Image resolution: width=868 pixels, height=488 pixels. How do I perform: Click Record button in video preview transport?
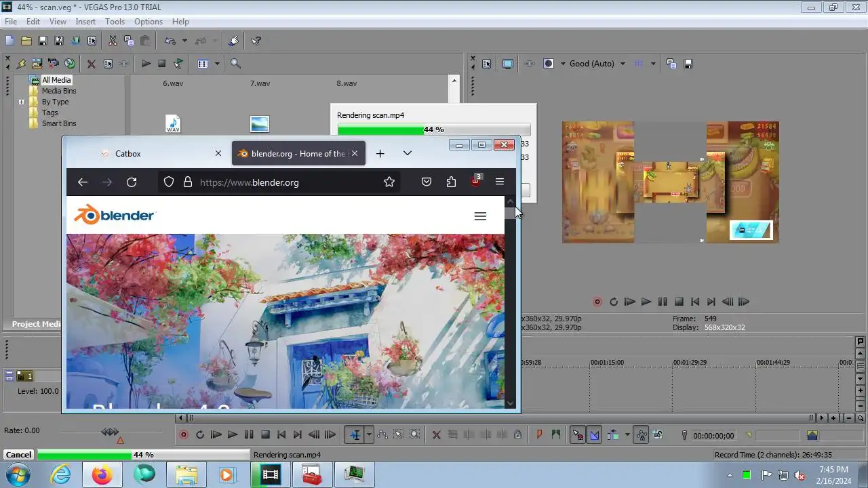point(597,302)
